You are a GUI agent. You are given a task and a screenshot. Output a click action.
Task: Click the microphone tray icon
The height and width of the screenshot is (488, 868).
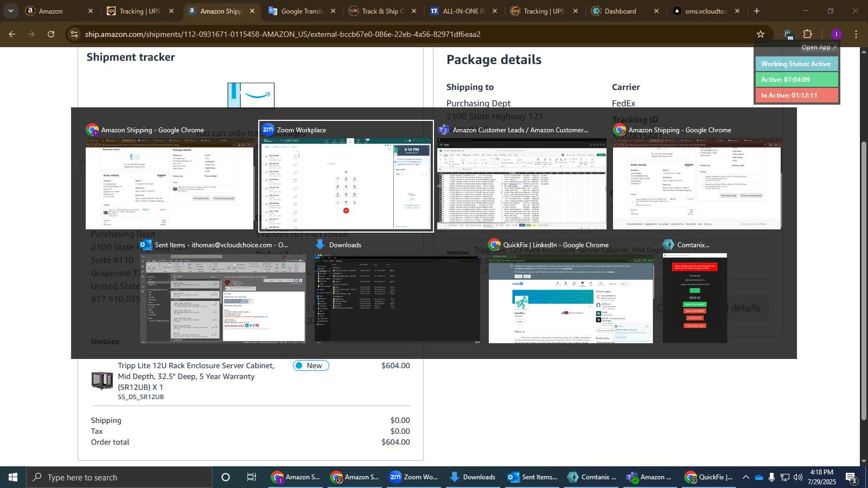click(771, 477)
